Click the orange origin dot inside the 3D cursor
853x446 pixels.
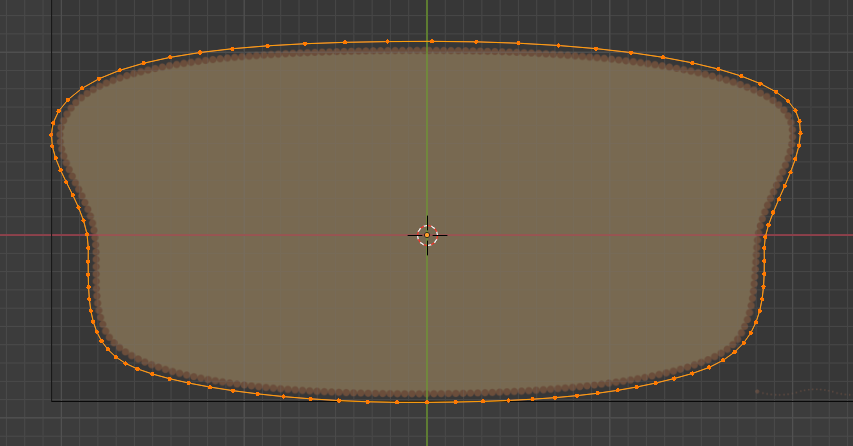tap(427, 235)
